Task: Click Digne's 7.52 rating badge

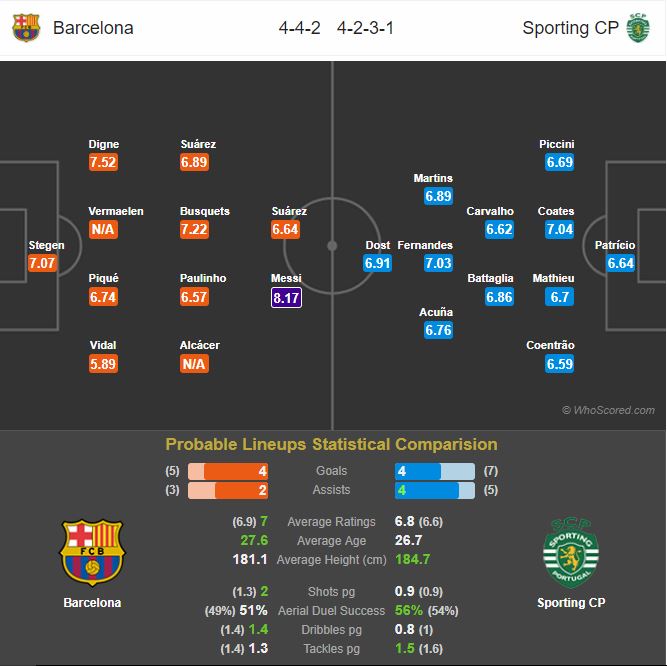Action: (x=103, y=162)
